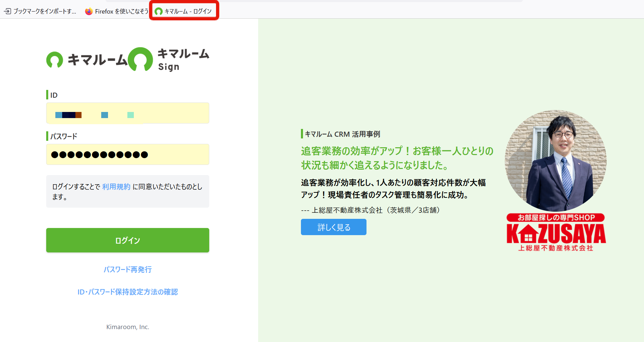Image resolution: width=644 pixels, height=342 pixels.
Task: Click the 追客業務の効率がアップ green headline
Action: (397, 158)
